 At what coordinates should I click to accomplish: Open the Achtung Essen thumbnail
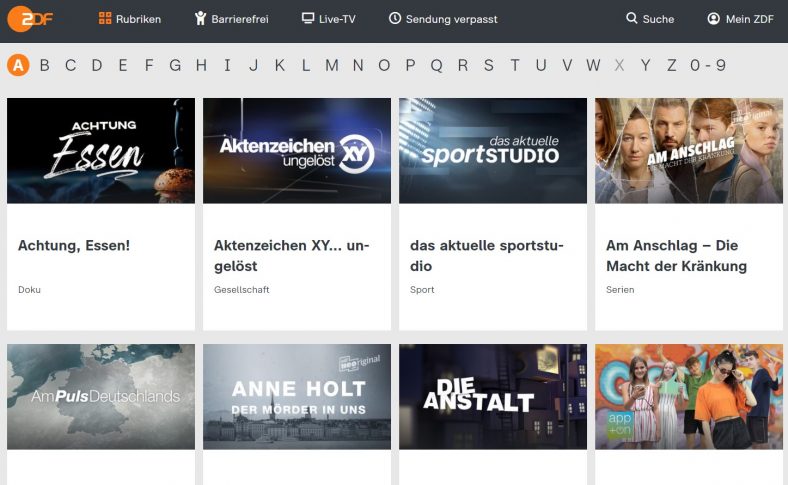pyautogui.click(x=101, y=151)
